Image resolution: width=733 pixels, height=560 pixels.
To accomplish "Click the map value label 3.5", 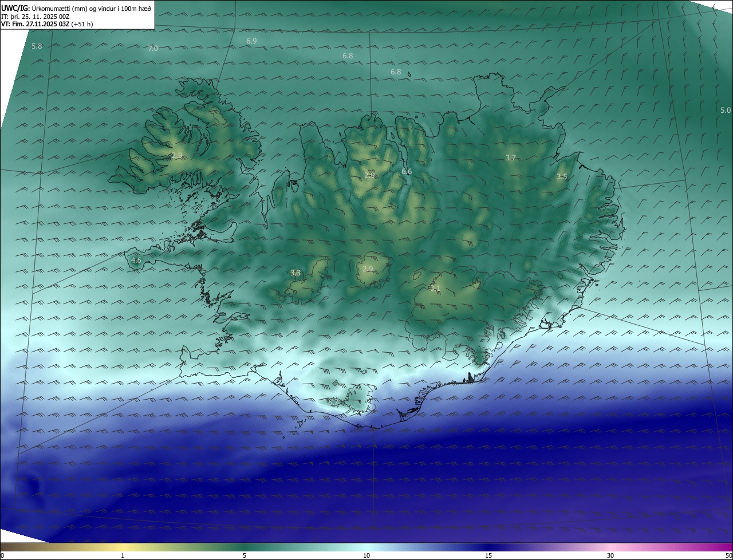I will [x=562, y=177].
